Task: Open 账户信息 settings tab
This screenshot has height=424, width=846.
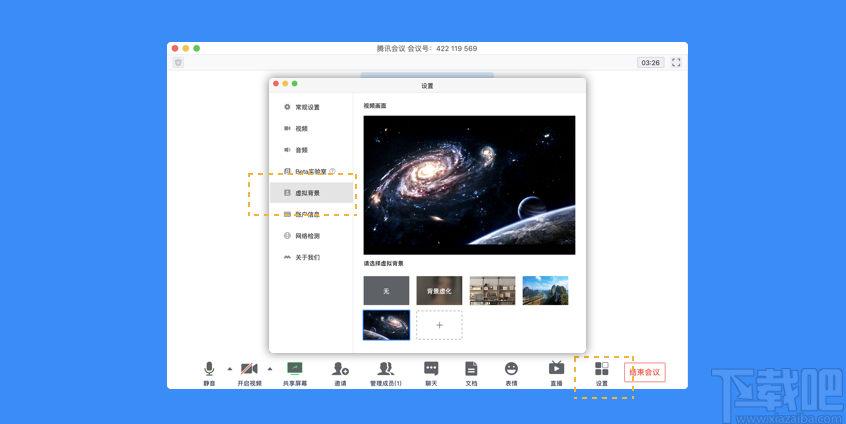Action: 311,214
